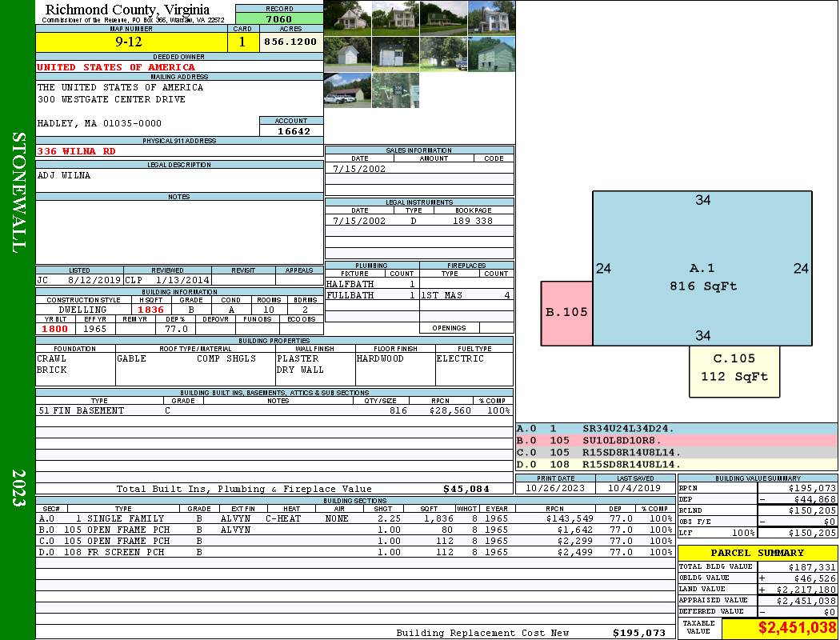840x640 pixels.
Task: Click the deeded owner UNITED STATES OF AMERICA
Action: coord(116,67)
